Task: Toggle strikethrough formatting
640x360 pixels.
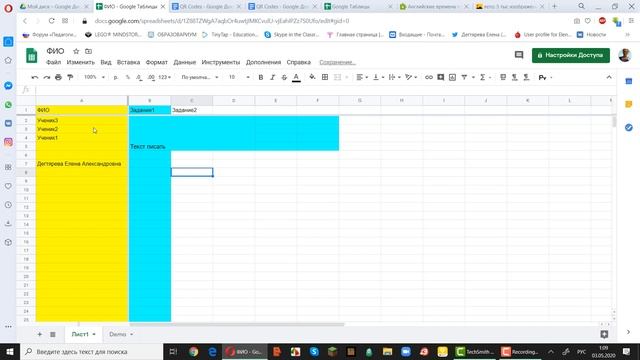Action: click(284, 77)
